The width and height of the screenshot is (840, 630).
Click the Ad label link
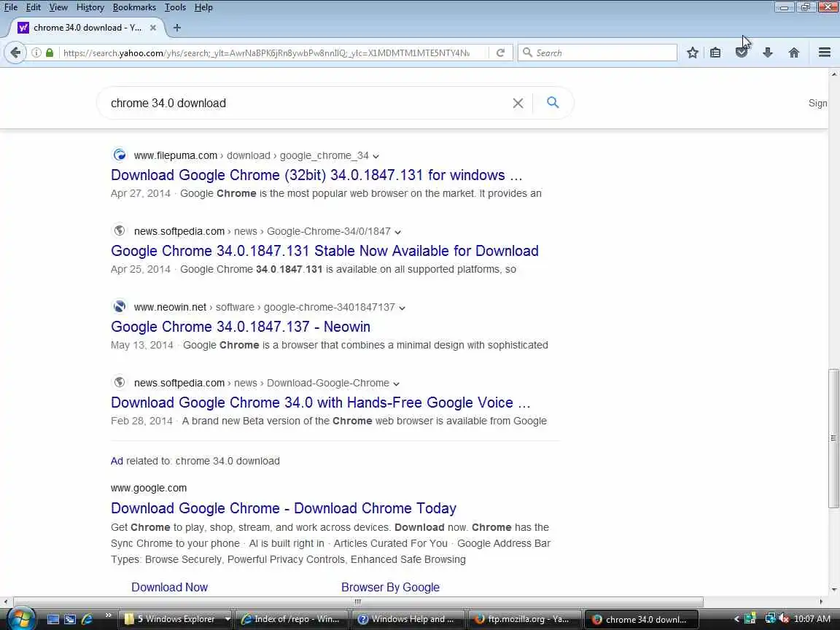point(117,461)
